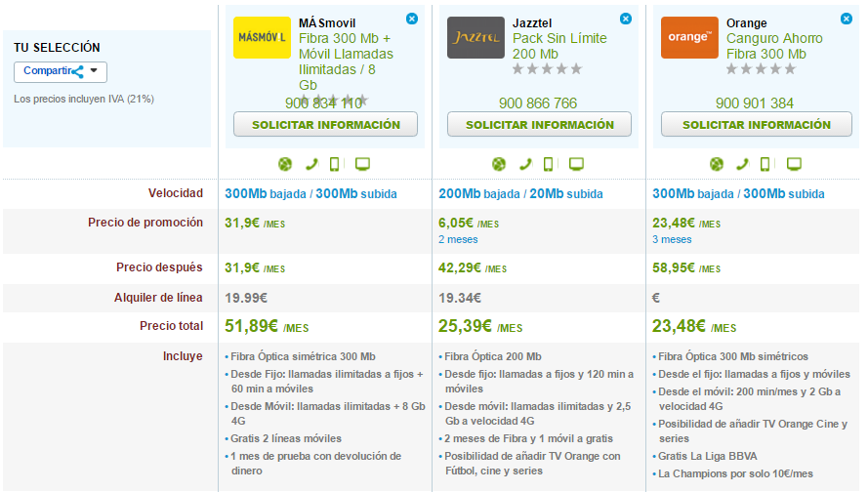Click Jazztel star rating

(547, 69)
